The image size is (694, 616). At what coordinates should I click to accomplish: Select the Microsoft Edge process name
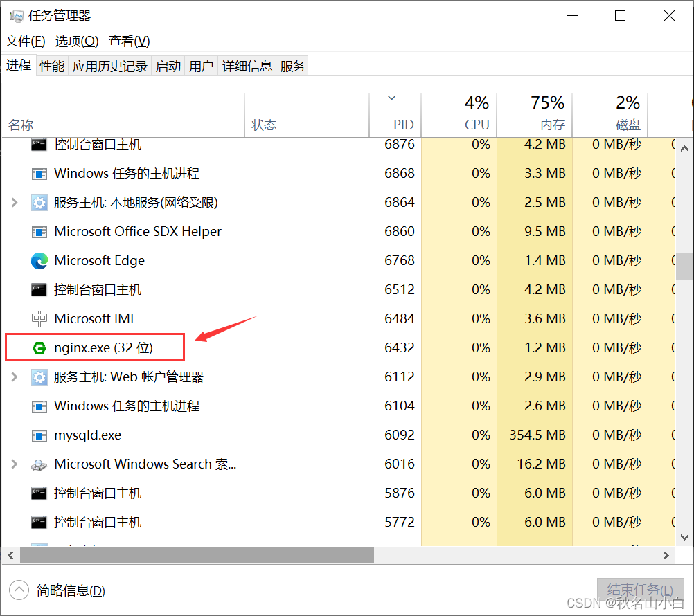100,260
